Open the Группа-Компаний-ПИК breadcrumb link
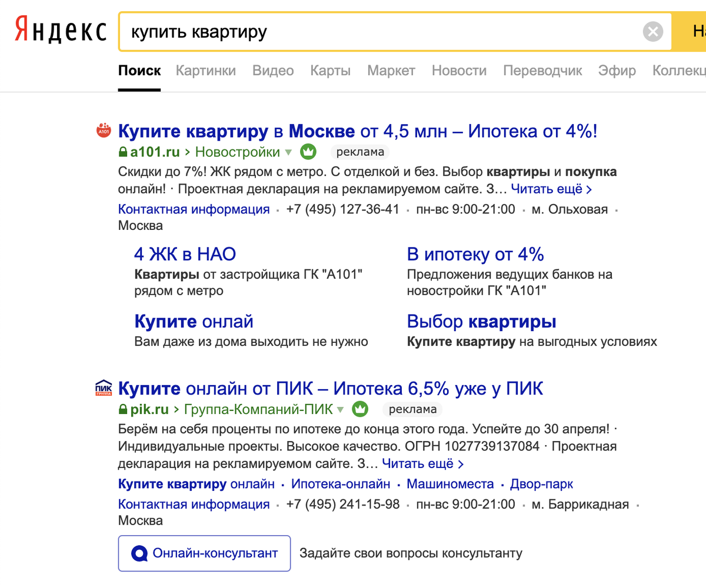The image size is (706, 588). 258,409
